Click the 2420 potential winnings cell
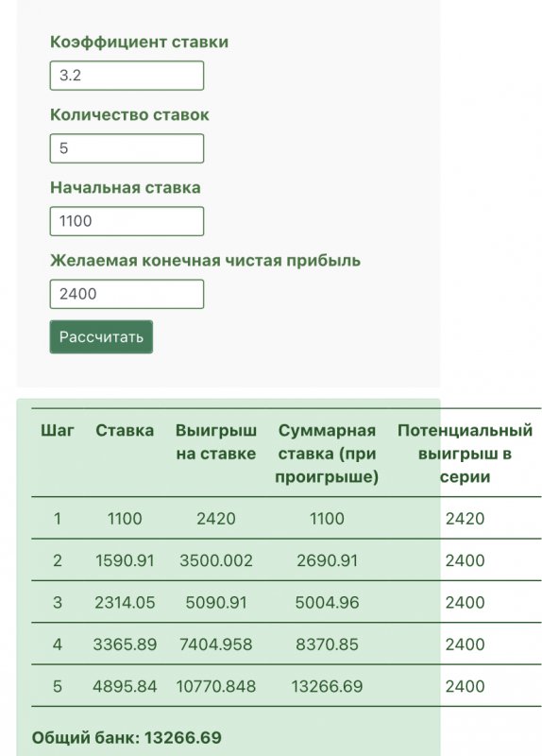This screenshot has height=756, width=542. coord(465,518)
